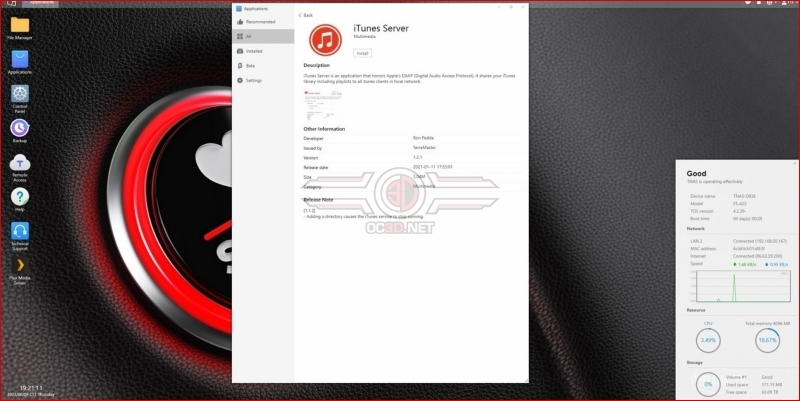Click the Applications window title icon
Screen dimensions: 800x401
pos(238,9)
